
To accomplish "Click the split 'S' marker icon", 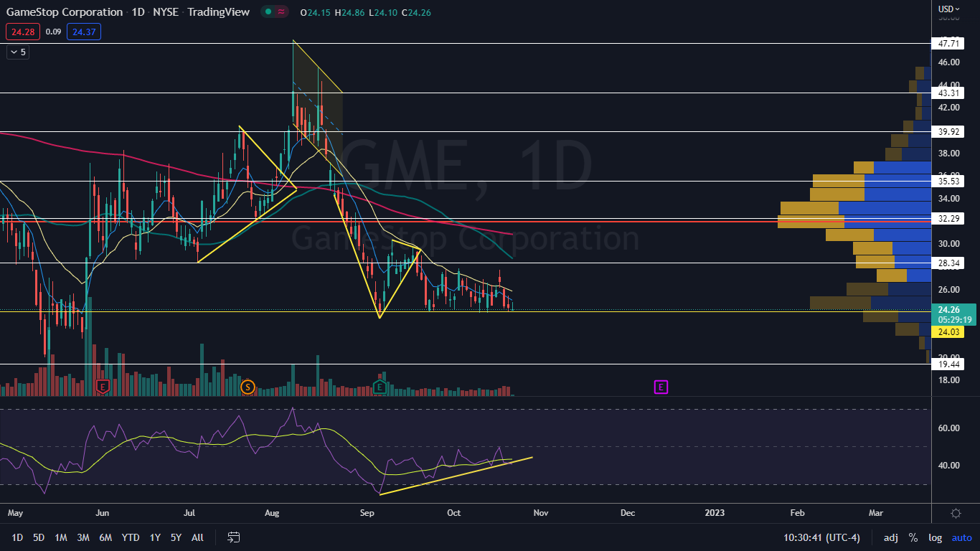I will click(248, 387).
